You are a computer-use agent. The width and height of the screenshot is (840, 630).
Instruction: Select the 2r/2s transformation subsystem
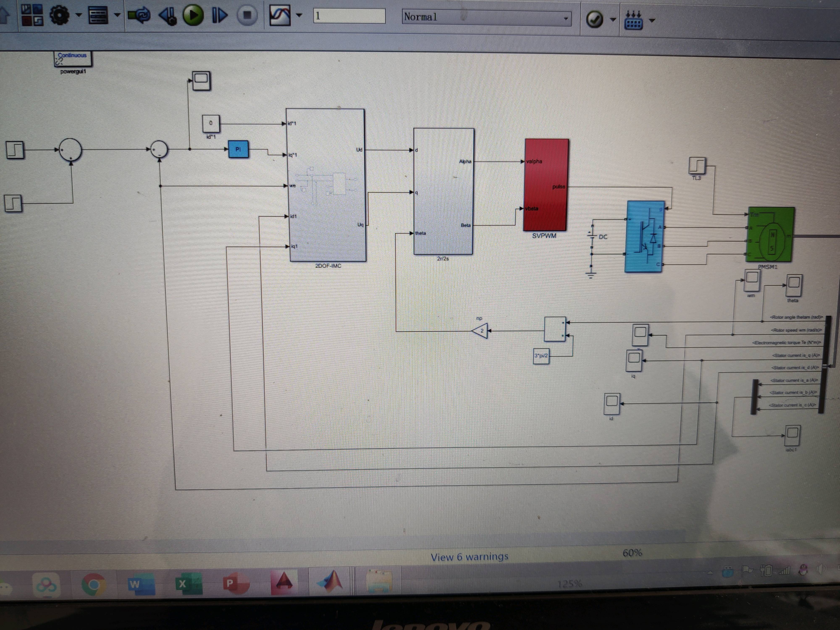click(444, 191)
